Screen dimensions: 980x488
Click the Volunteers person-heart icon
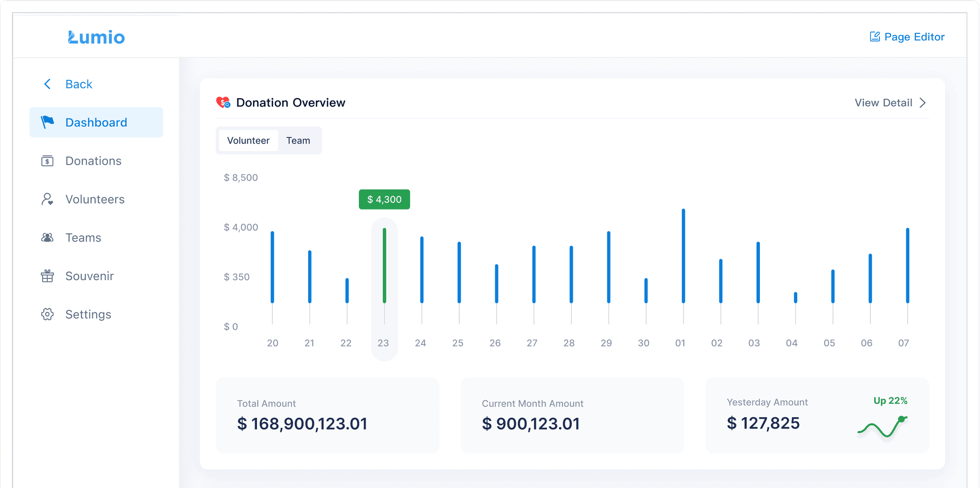tap(47, 199)
